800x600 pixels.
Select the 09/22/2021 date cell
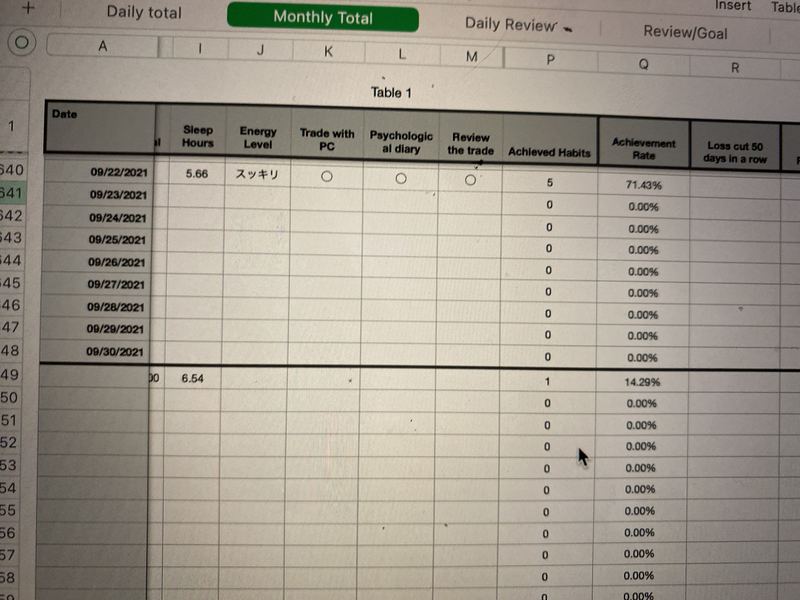pos(118,172)
